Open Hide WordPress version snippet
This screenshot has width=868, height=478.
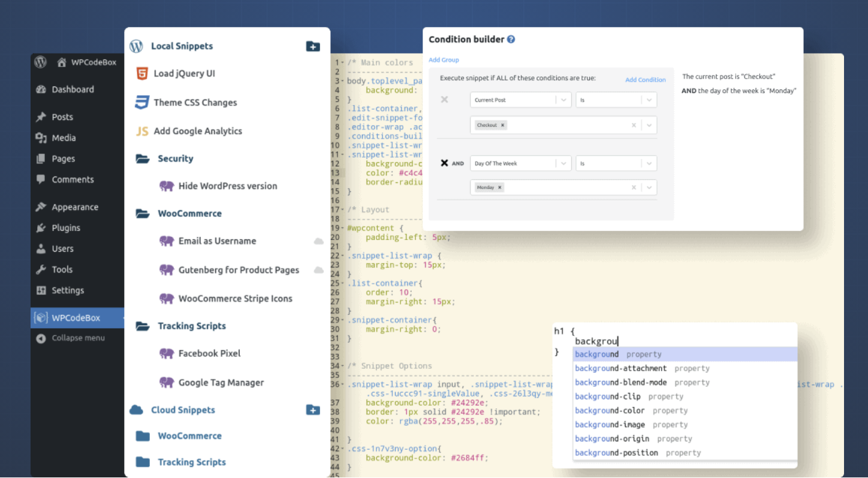(x=228, y=187)
